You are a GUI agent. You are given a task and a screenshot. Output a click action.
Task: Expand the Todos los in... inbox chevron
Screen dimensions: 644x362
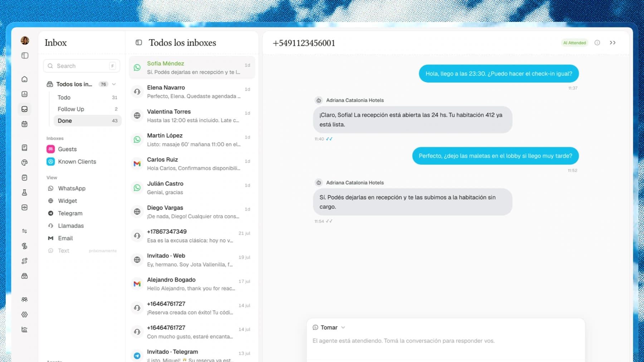tap(114, 84)
